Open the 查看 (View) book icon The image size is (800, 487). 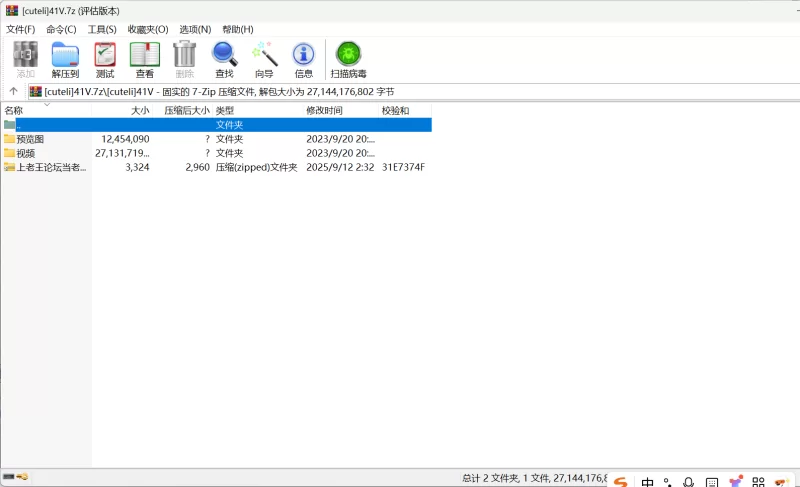tap(145, 55)
